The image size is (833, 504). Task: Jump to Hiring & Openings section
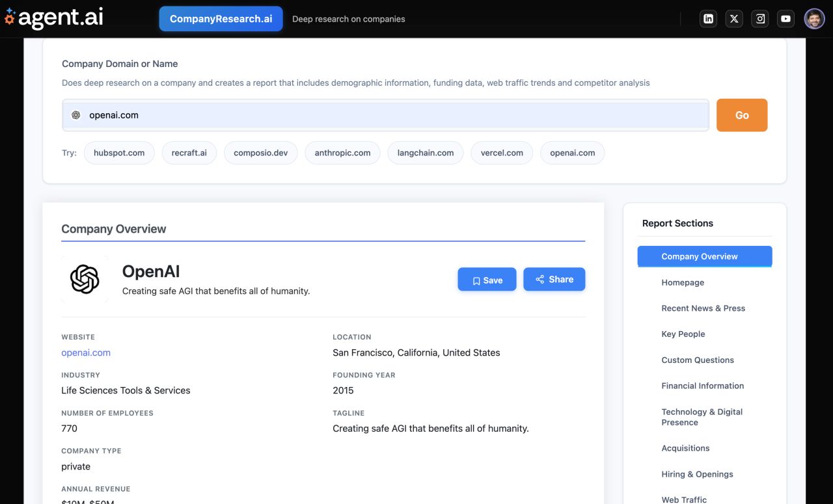point(697,474)
